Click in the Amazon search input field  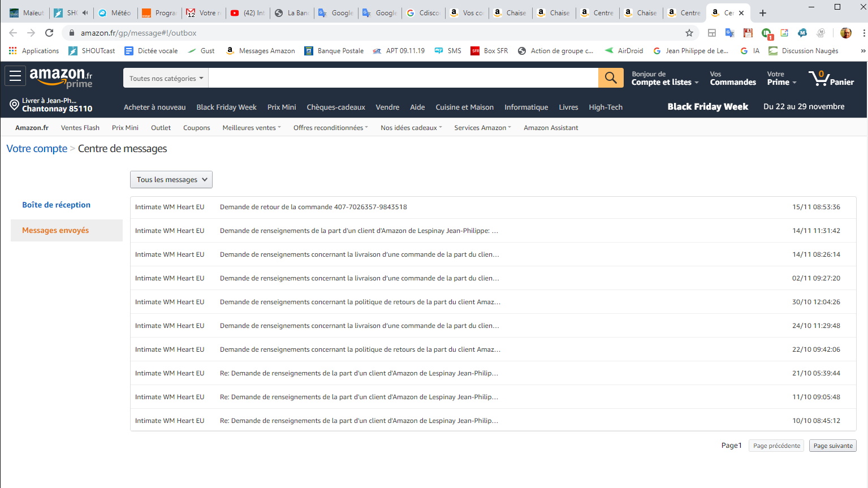tap(403, 78)
